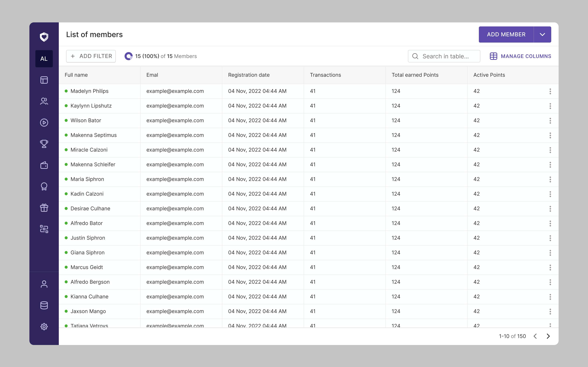Select the badge rewards icon
Viewport: 588px width, 367px height.
click(x=44, y=186)
